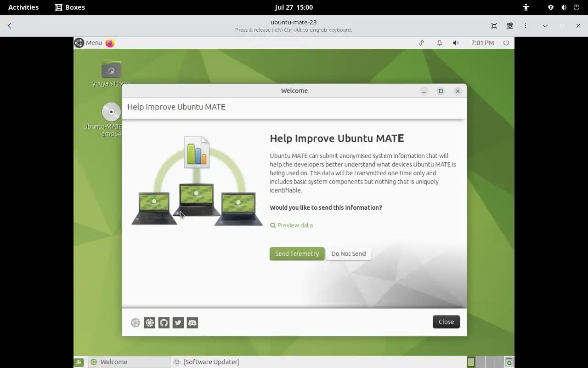Open GNOME accessibility menu
This screenshot has width=588, height=368.
click(526, 7)
